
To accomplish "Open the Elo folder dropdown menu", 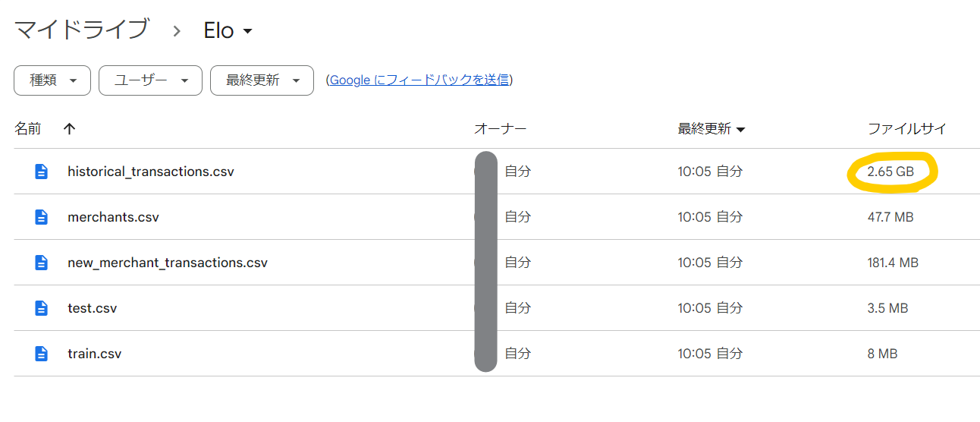I will coord(228,30).
